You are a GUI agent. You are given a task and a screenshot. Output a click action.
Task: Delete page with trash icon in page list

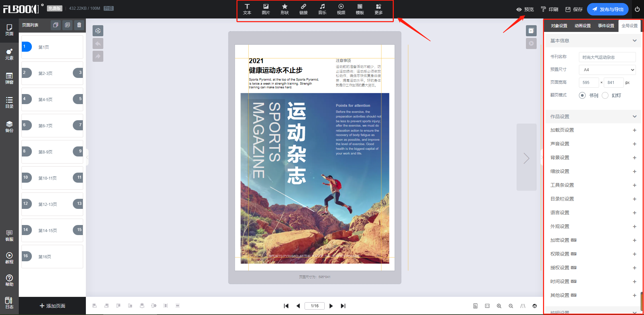pyautogui.click(x=79, y=25)
